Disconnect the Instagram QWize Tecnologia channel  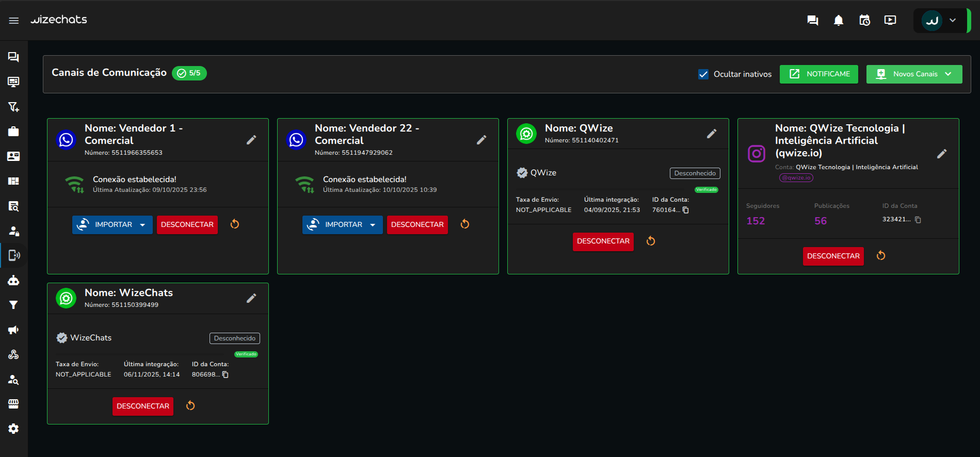coord(833,256)
